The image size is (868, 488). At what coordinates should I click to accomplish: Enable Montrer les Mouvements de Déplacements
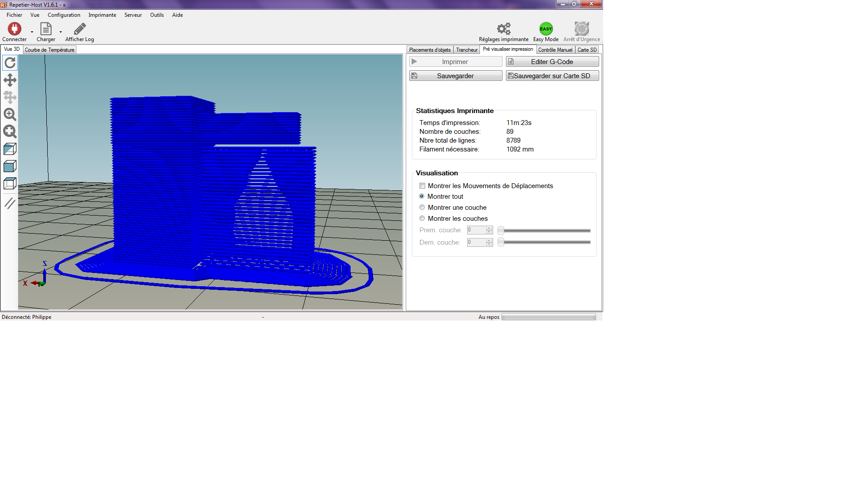[423, 186]
